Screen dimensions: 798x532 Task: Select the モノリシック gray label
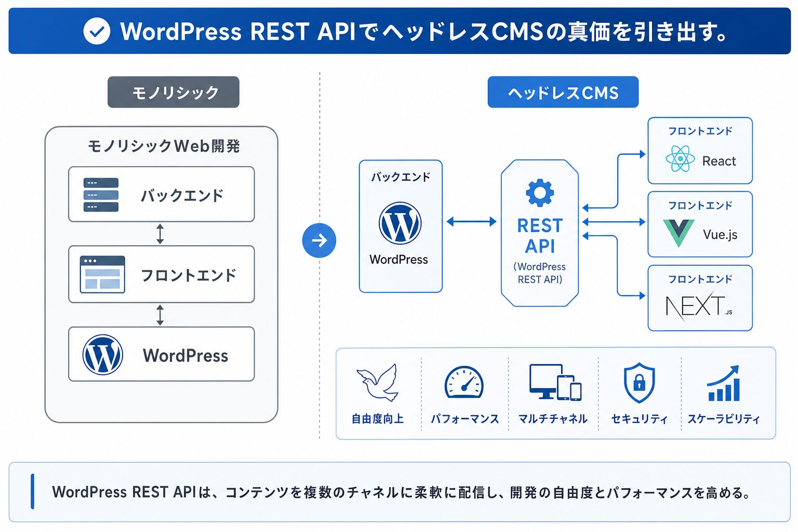coord(174,92)
